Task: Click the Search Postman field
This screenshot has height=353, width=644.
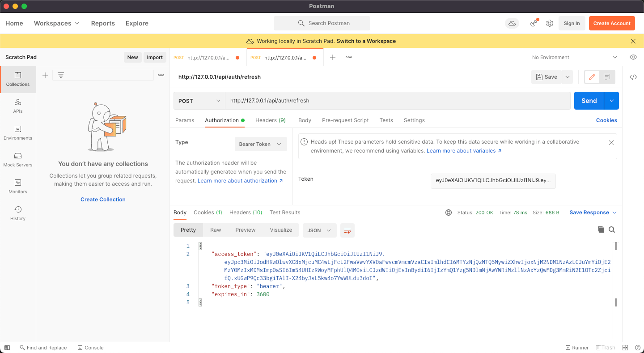Action: pyautogui.click(x=322, y=23)
